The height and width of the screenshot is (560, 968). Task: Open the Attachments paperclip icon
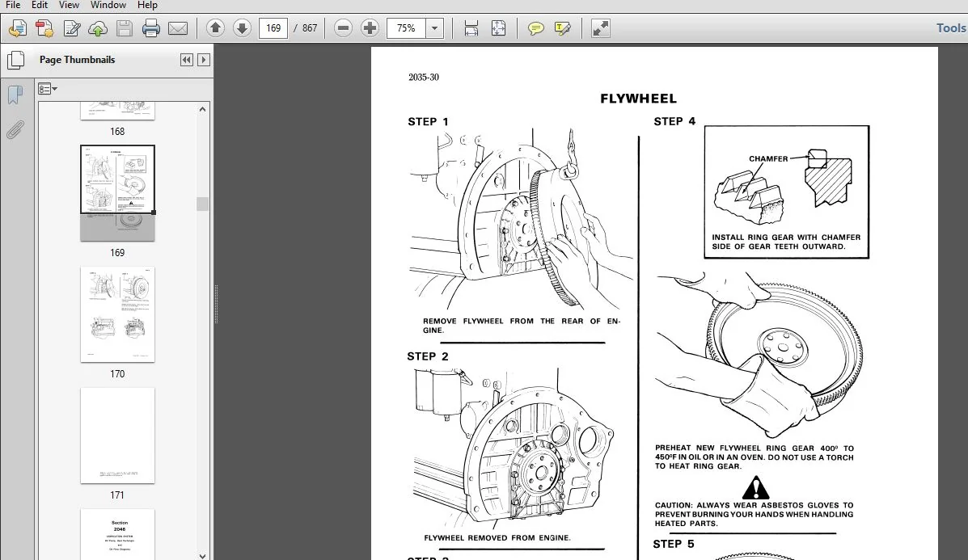15,129
